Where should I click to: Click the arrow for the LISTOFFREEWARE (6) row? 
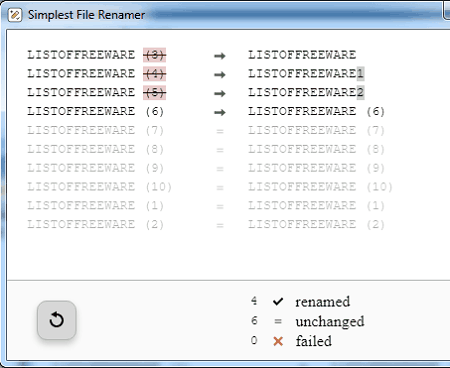tap(220, 112)
